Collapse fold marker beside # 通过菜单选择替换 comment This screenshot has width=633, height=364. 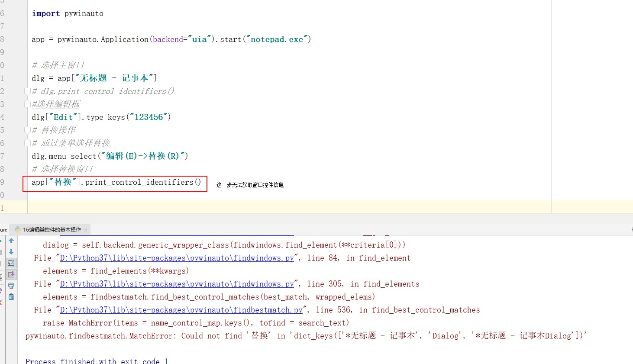[27, 143]
